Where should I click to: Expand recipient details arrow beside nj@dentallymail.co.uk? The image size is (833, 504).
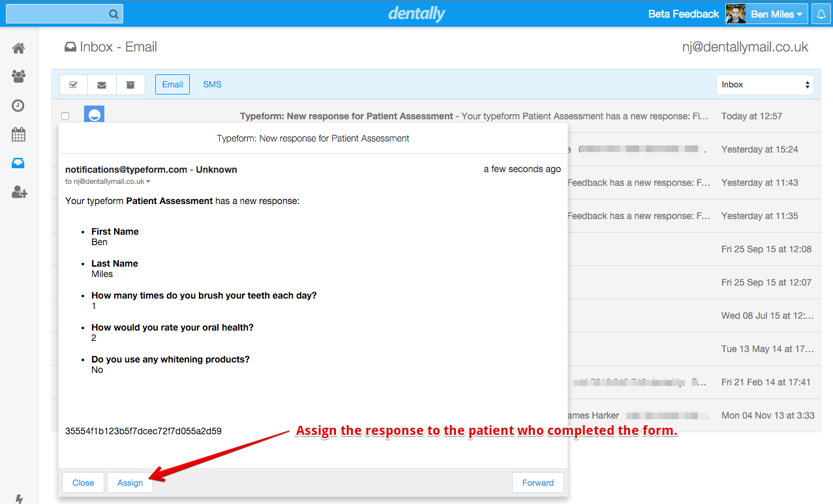tap(148, 182)
